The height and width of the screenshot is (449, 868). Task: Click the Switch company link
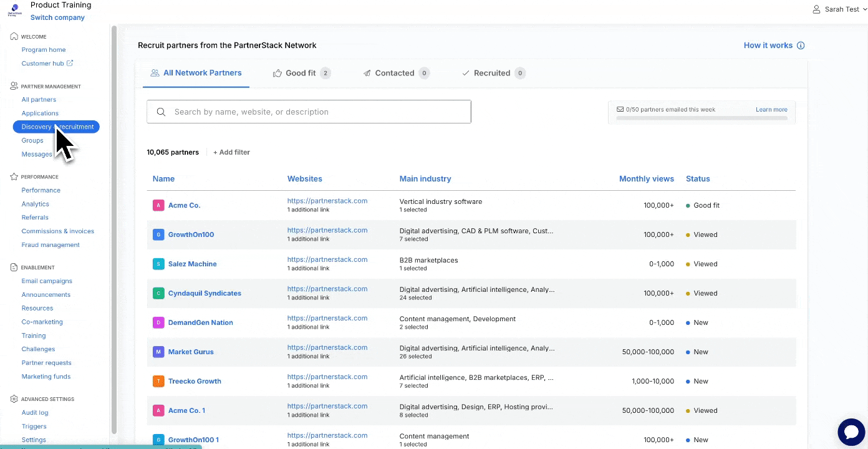point(57,17)
